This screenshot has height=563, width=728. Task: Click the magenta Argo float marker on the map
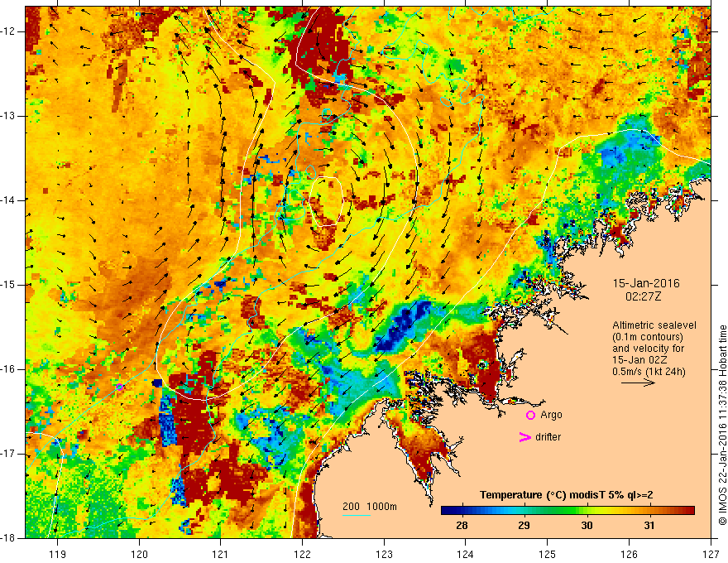pos(119,387)
